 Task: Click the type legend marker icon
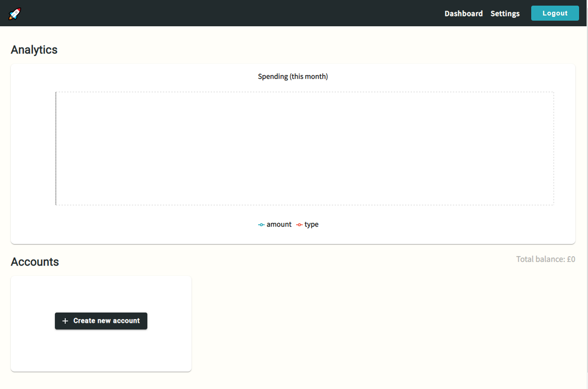pos(299,225)
